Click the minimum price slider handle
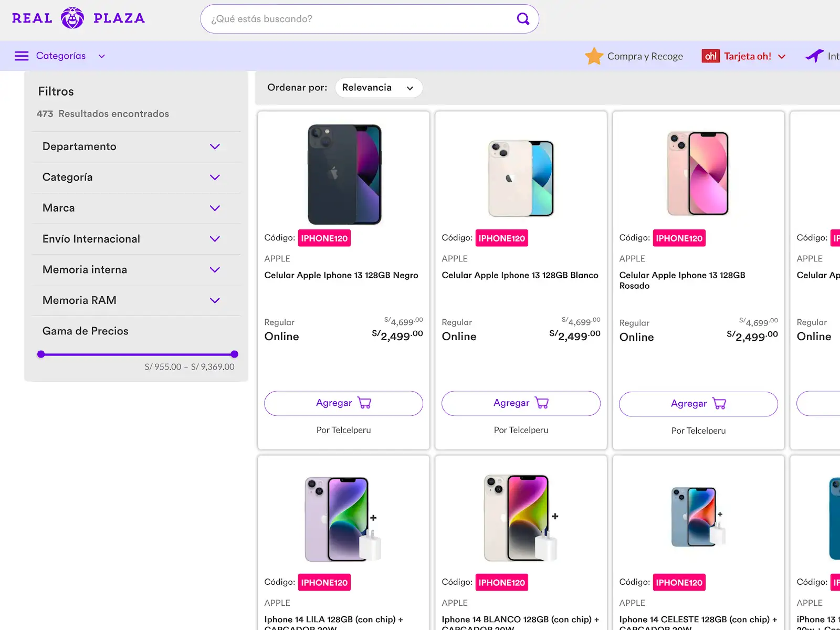 point(41,354)
